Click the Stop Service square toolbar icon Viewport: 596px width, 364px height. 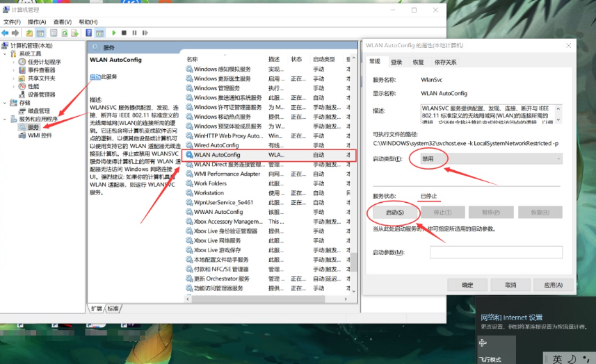point(124,33)
